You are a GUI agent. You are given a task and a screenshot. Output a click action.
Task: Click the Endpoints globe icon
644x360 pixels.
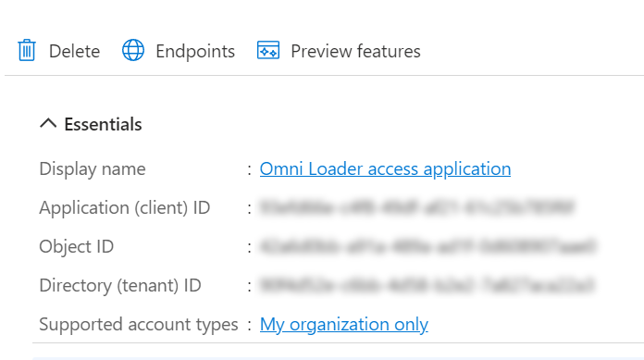point(133,50)
